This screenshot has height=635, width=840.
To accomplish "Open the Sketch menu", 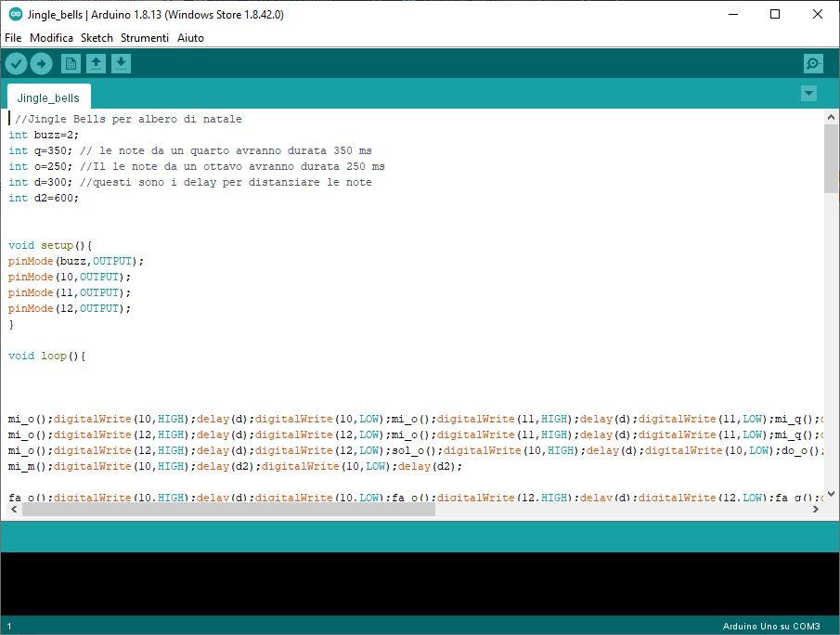I will (97, 38).
